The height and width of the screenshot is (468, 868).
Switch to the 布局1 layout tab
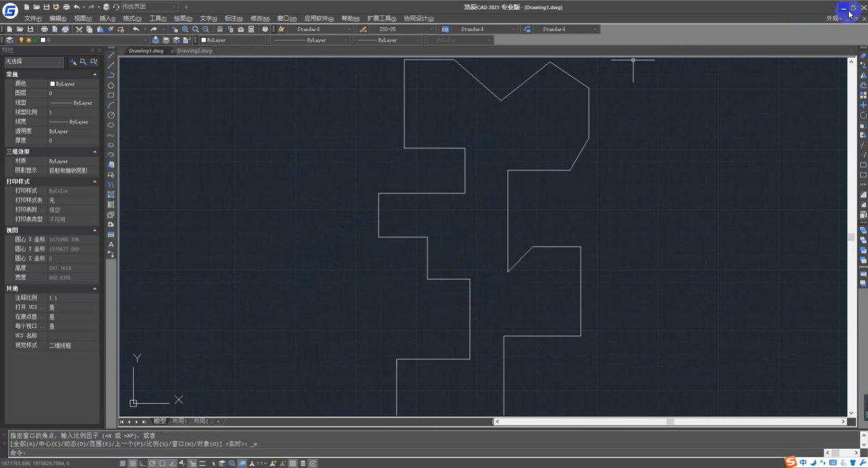(179, 422)
